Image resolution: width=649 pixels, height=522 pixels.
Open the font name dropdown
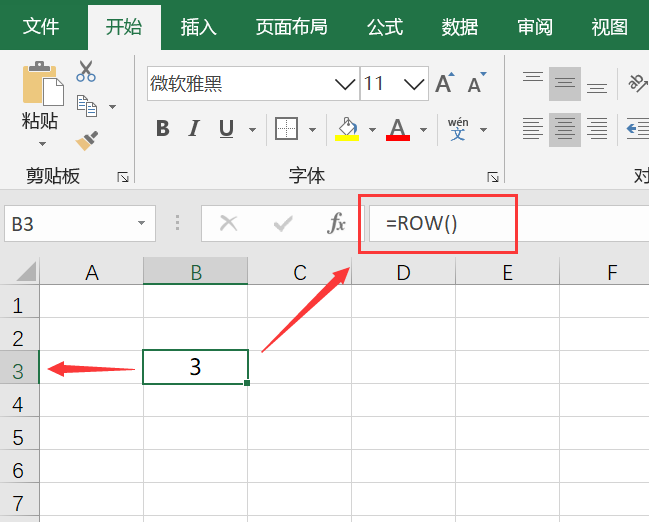[345, 84]
